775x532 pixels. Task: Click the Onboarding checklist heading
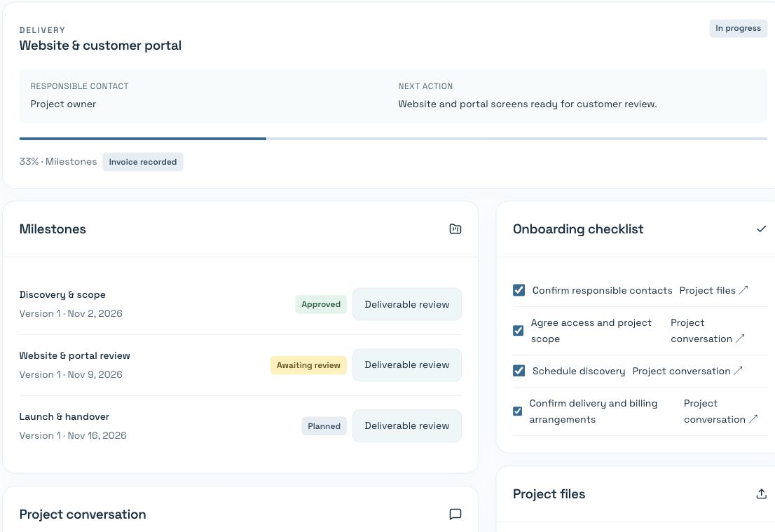[578, 229]
